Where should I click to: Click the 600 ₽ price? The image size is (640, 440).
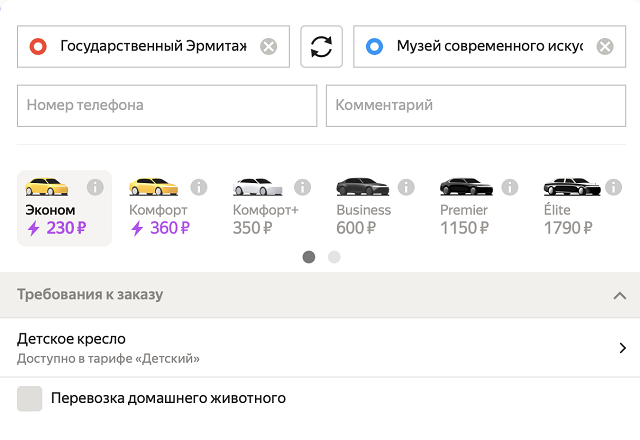point(356,228)
